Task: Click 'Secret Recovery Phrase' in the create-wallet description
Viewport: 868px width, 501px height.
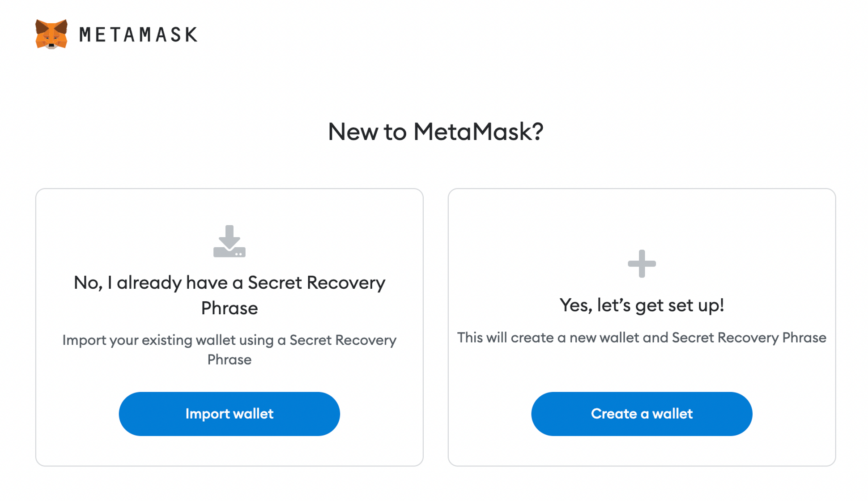Action: [x=749, y=338]
